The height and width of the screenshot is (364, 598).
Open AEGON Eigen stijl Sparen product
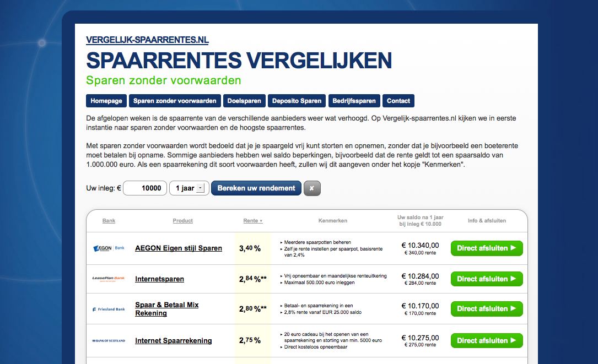coord(179,248)
